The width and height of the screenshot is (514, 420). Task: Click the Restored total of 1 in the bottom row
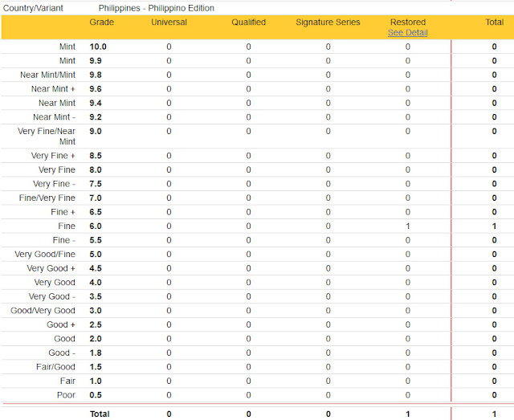(x=407, y=414)
